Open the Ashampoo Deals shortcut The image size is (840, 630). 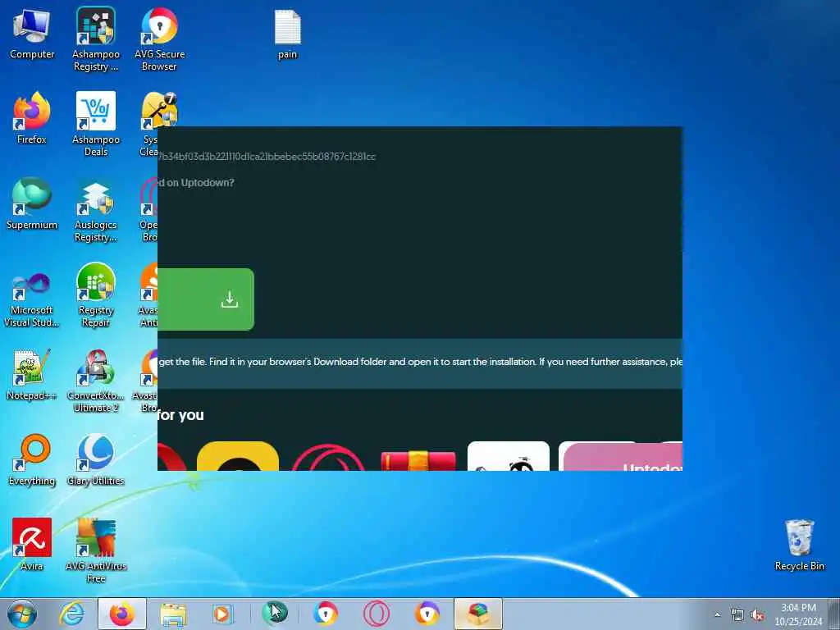(x=95, y=124)
